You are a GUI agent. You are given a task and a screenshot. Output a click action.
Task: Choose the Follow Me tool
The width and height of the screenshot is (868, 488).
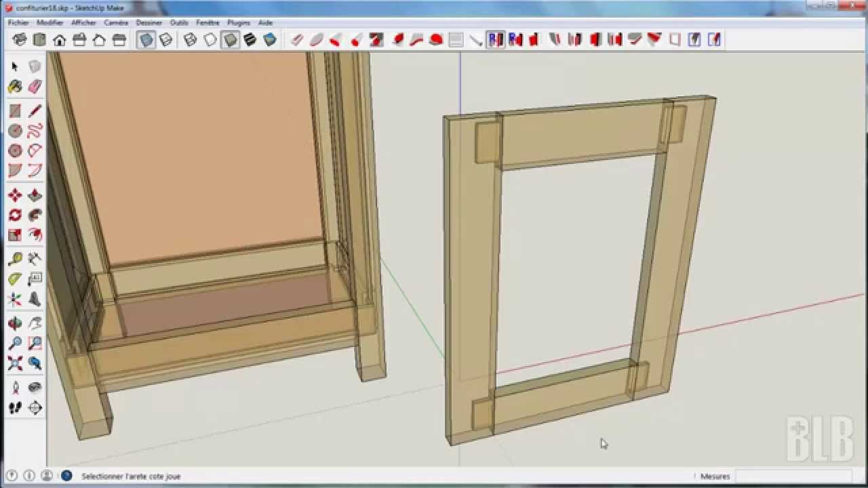click(35, 215)
